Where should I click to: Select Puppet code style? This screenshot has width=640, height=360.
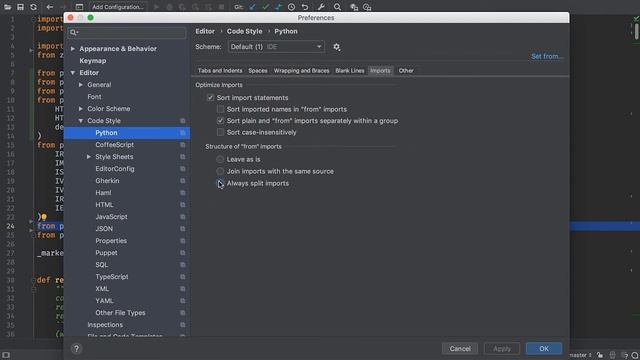pos(107,253)
